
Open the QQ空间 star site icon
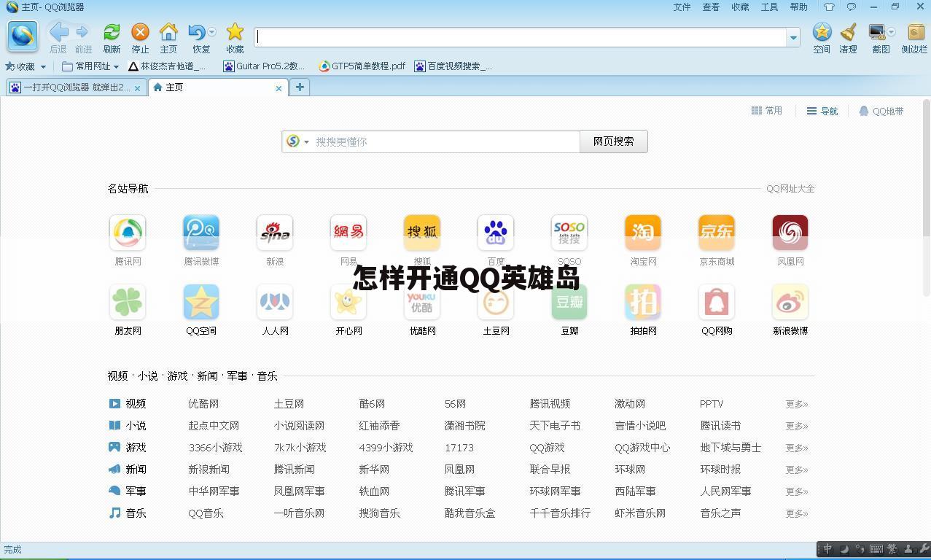coord(201,302)
